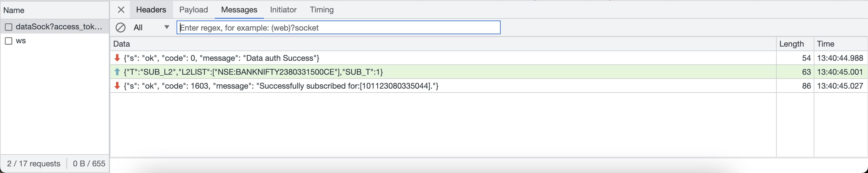Image resolution: width=868 pixels, height=173 pixels.
Task: Select the dataSock?access_tok request
Action: tap(55, 27)
